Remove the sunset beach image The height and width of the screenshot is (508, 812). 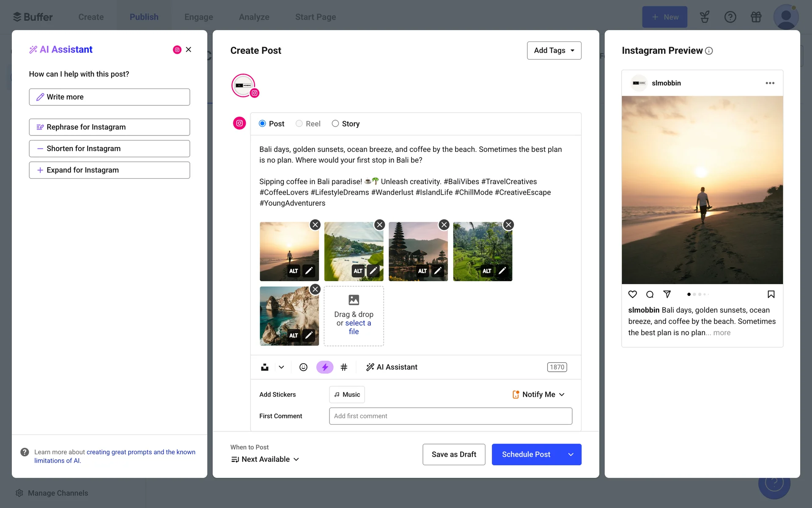click(x=315, y=225)
